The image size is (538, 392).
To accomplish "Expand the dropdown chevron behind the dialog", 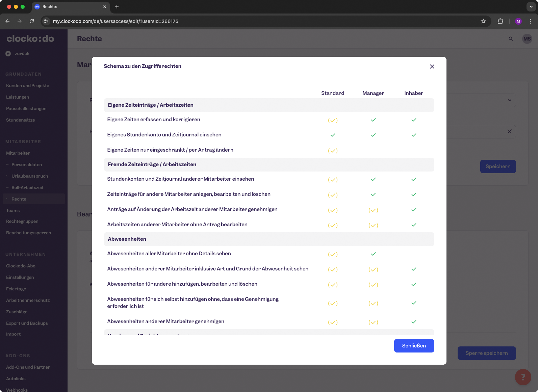I will point(509,100).
